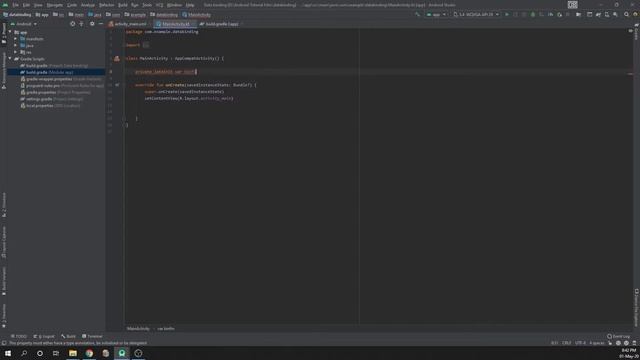Open the Project tool window side tab
This screenshot has width=640, height=360.
point(4,33)
